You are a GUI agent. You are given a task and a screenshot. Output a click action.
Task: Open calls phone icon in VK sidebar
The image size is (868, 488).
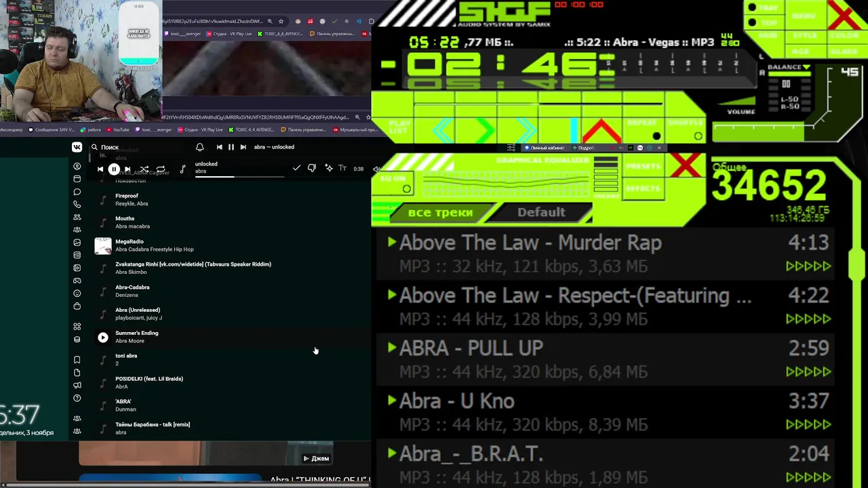[77, 204]
